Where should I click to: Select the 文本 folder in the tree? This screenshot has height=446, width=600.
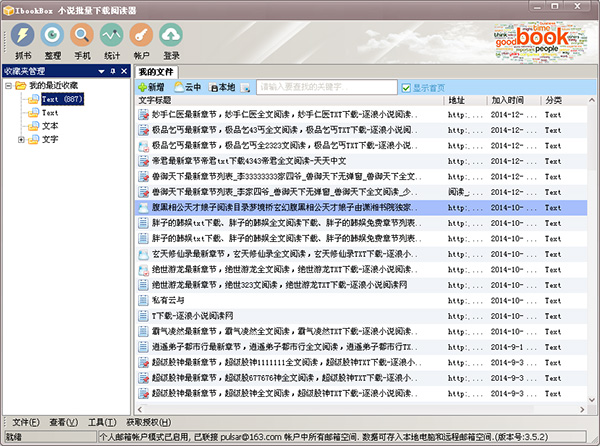coord(50,126)
